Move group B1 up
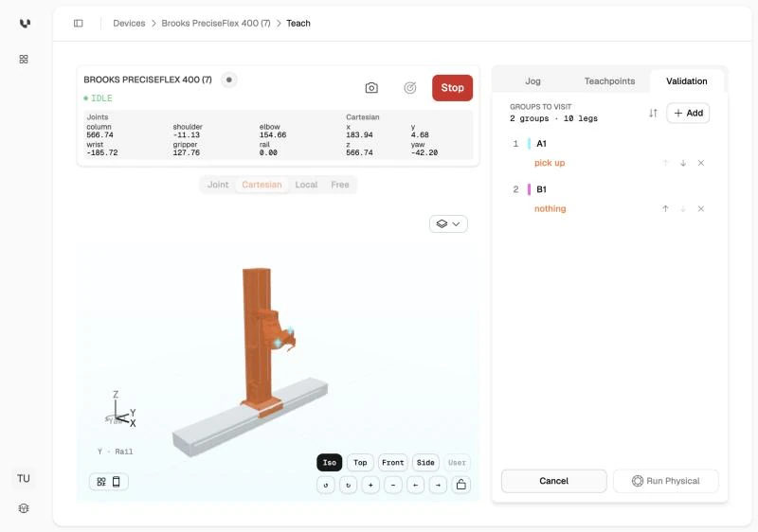Image resolution: width=758 pixels, height=532 pixels. click(666, 209)
